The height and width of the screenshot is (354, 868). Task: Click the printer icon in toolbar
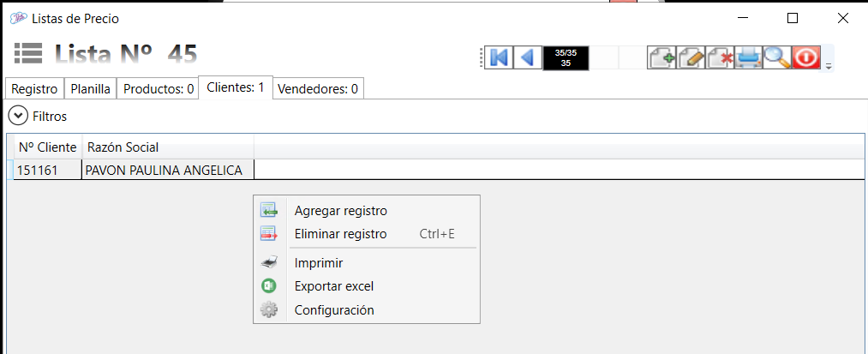point(748,57)
